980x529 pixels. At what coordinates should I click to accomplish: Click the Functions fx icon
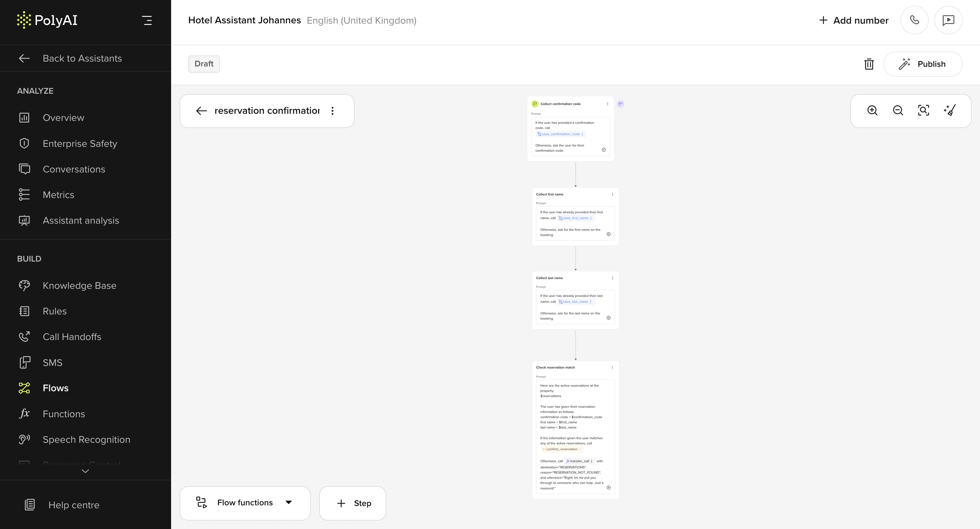tap(24, 414)
